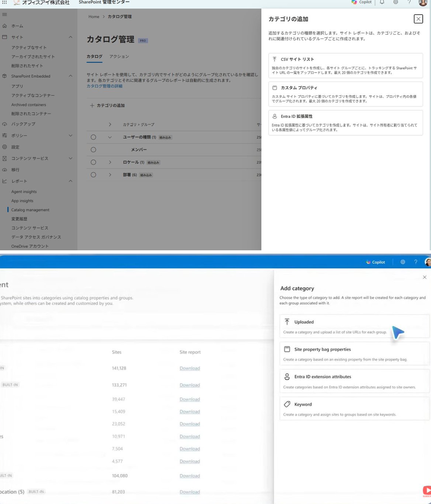431x504 pixels.
Task: Open 変更履歴 in the sidebar
Action: (x=20, y=219)
